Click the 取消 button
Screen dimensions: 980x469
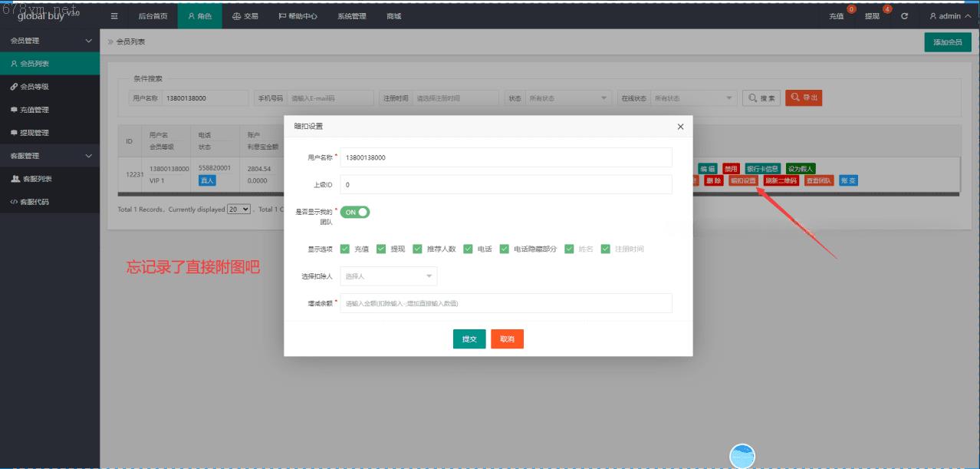[x=507, y=339]
